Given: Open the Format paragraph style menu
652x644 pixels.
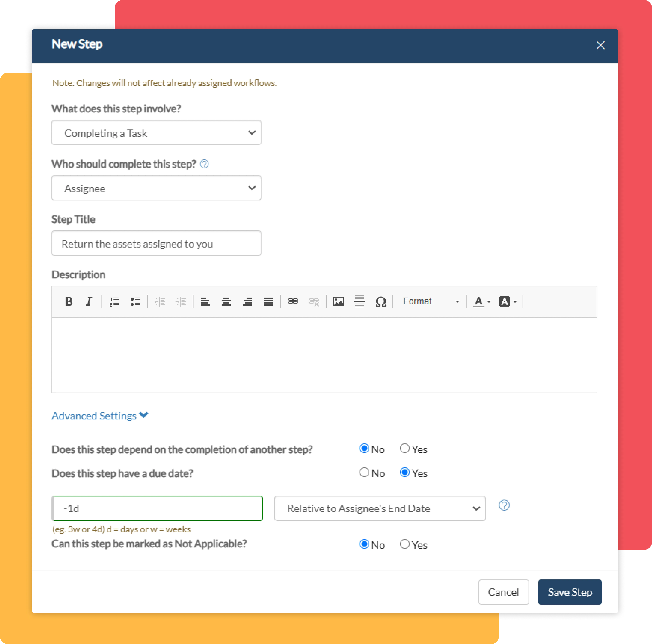Looking at the screenshot, I should click(x=431, y=301).
